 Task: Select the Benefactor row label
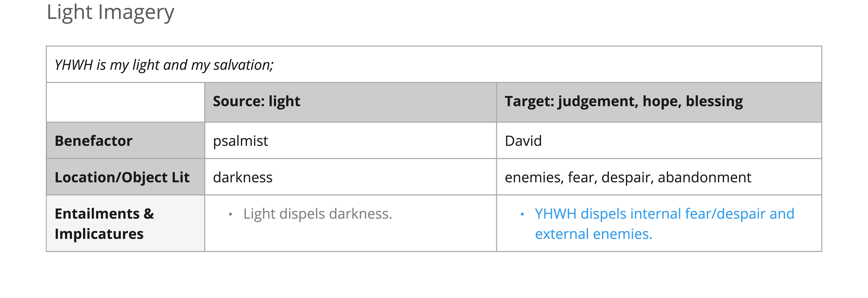click(125, 141)
